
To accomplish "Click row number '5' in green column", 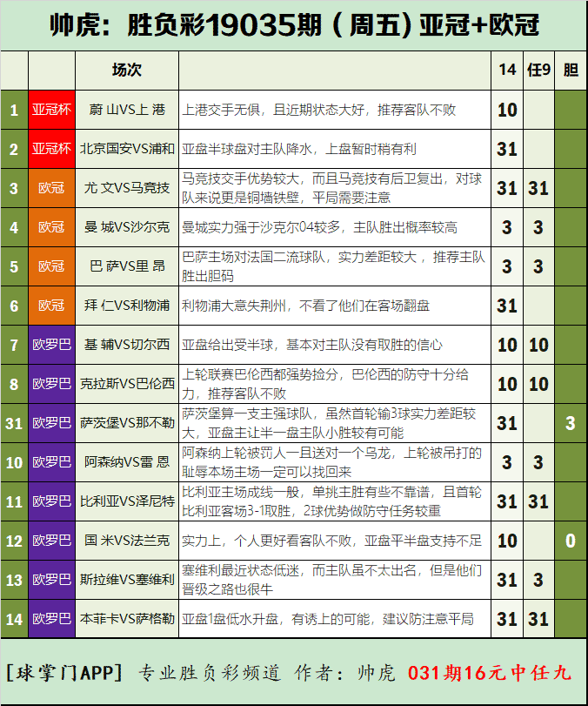I will [x=14, y=266].
